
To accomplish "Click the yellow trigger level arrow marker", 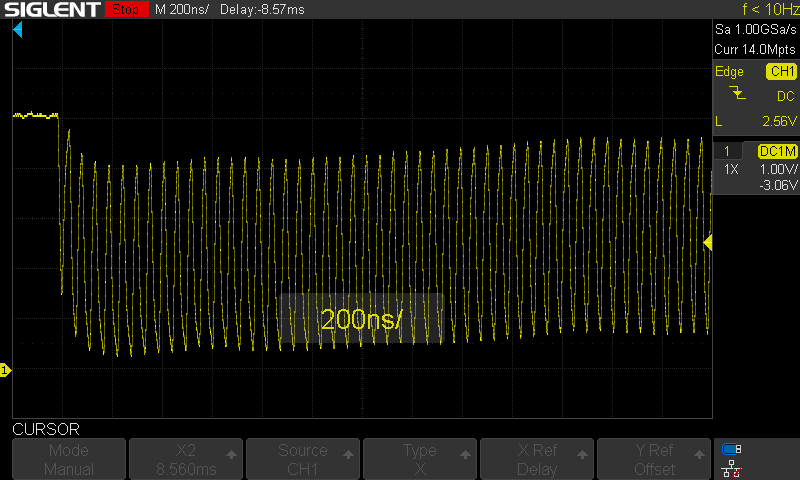I will pos(708,243).
